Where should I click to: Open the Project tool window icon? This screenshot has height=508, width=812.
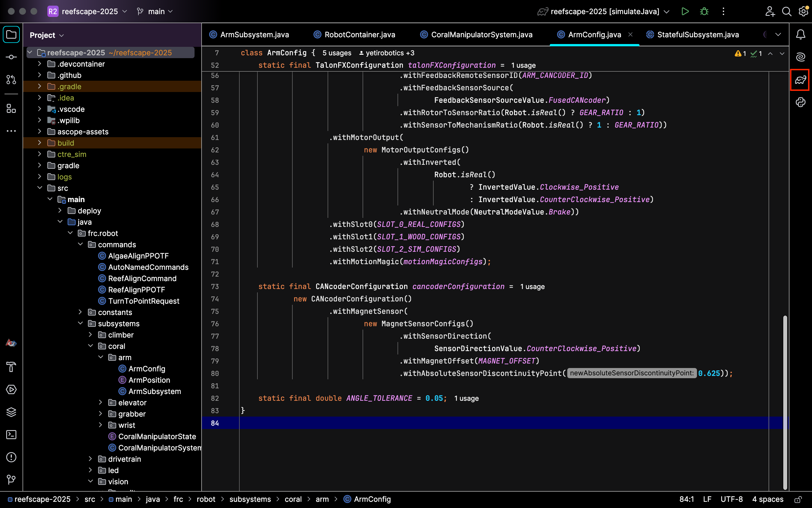pyautogui.click(x=11, y=35)
